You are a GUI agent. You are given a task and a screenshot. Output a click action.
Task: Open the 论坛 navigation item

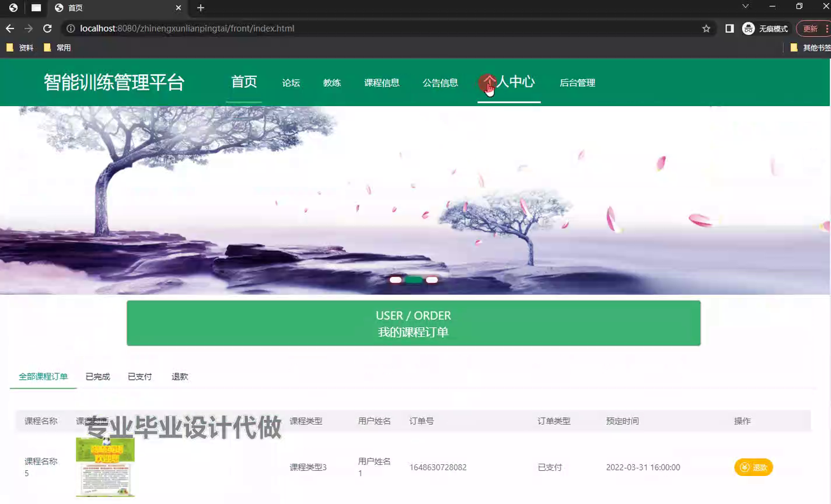coord(291,83)
